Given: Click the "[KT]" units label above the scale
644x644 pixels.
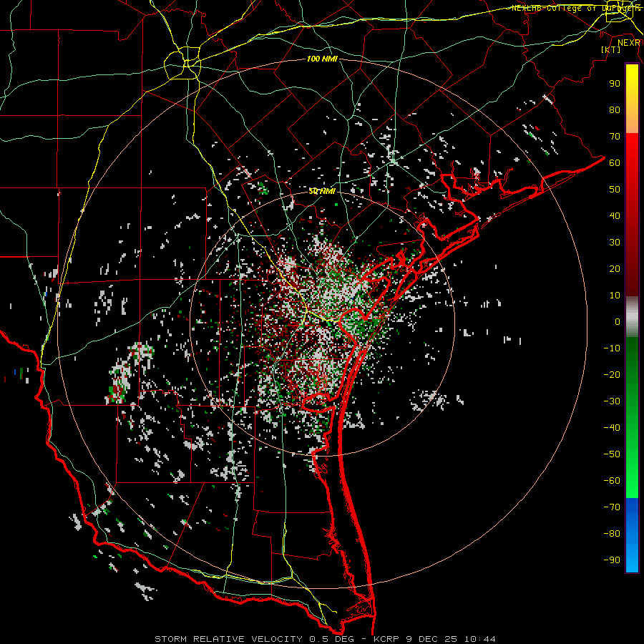Looking at the screenshot, I should click(x=610, y=49).
